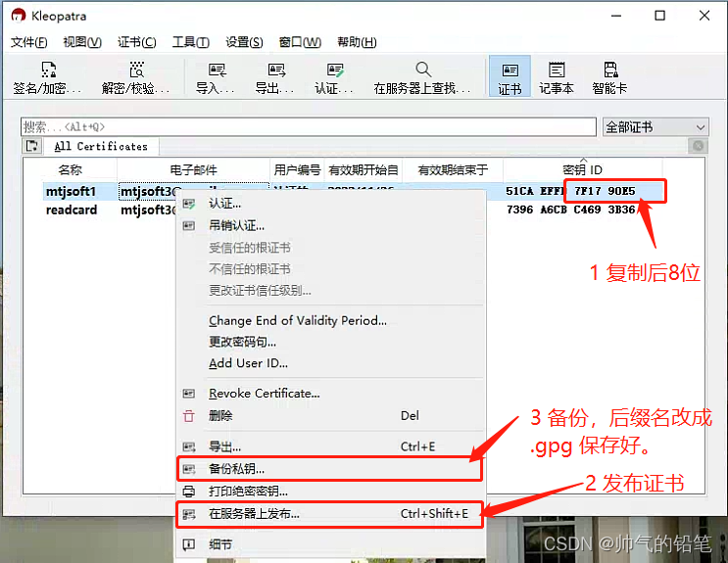
Task: Open the Settings (设置) menu
Action: tap(244, 42)
